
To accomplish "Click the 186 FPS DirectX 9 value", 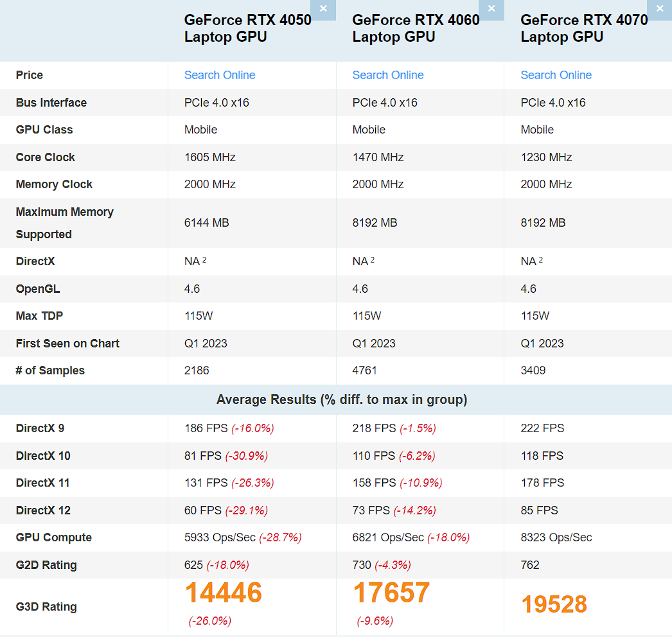I will 206,428.
